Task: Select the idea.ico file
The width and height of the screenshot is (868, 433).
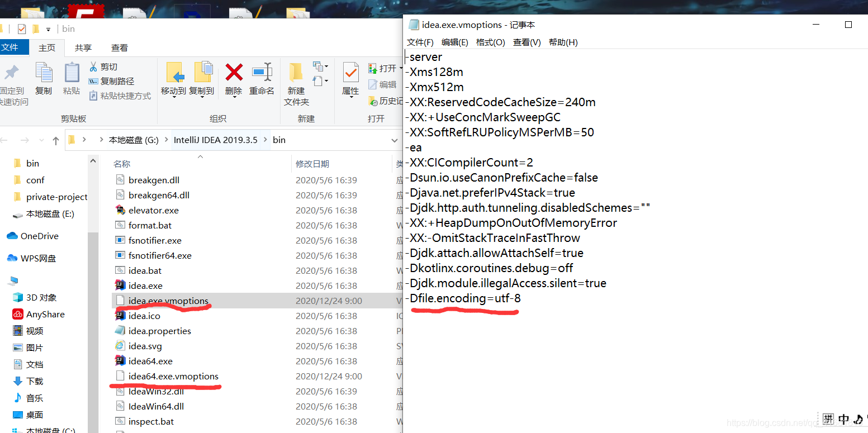Action: tap(144, 316)
